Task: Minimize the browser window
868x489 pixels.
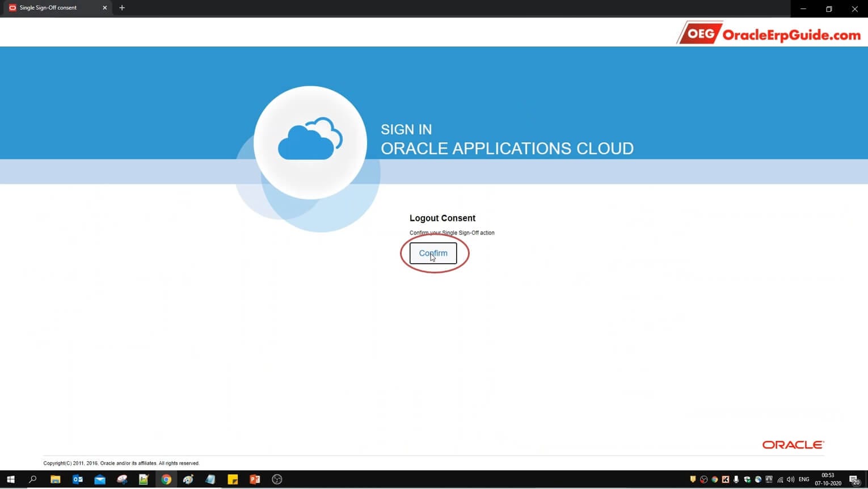Action: click(x=803, y=9)
